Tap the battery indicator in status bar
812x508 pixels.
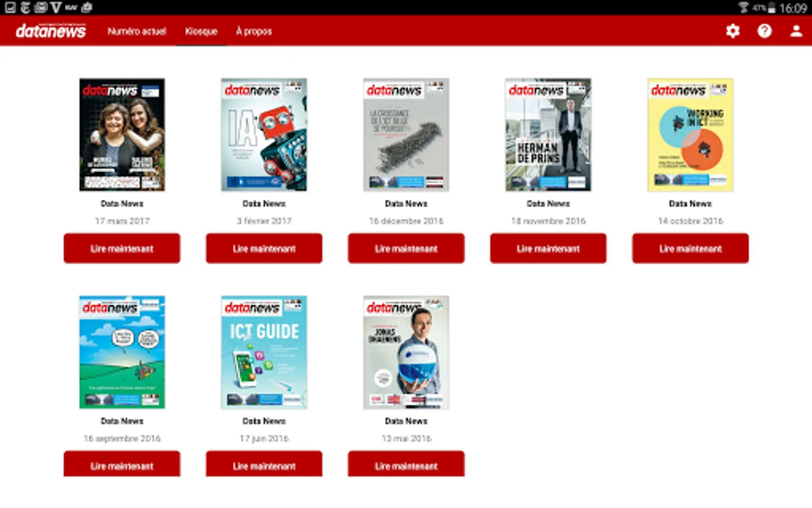pyautogui.click(x=771, y=8)
